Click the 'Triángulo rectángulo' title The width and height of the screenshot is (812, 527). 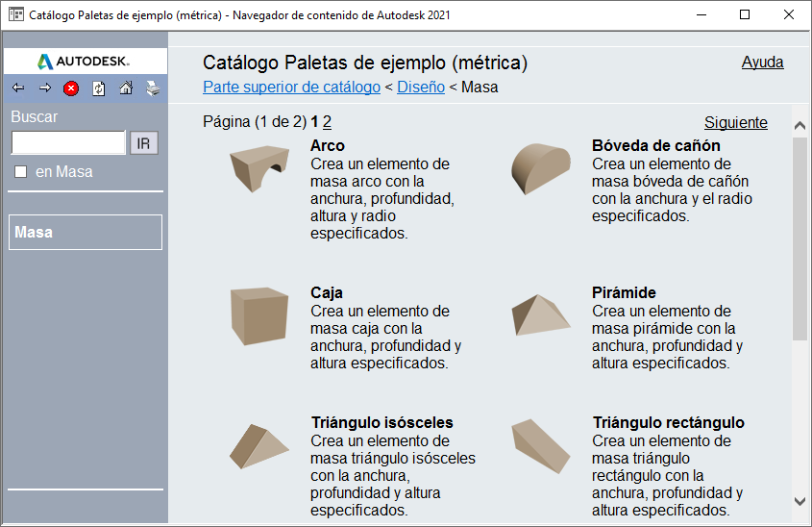(x=669, y=422)
